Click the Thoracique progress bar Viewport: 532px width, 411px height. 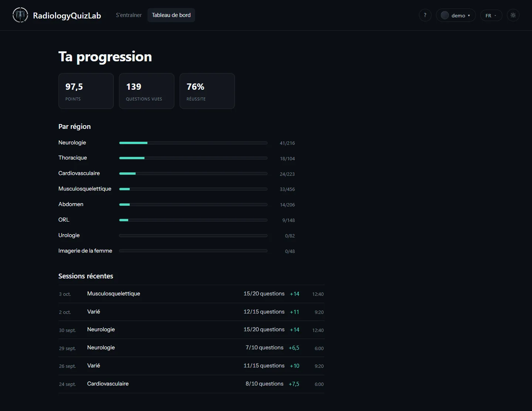(193, 158)
